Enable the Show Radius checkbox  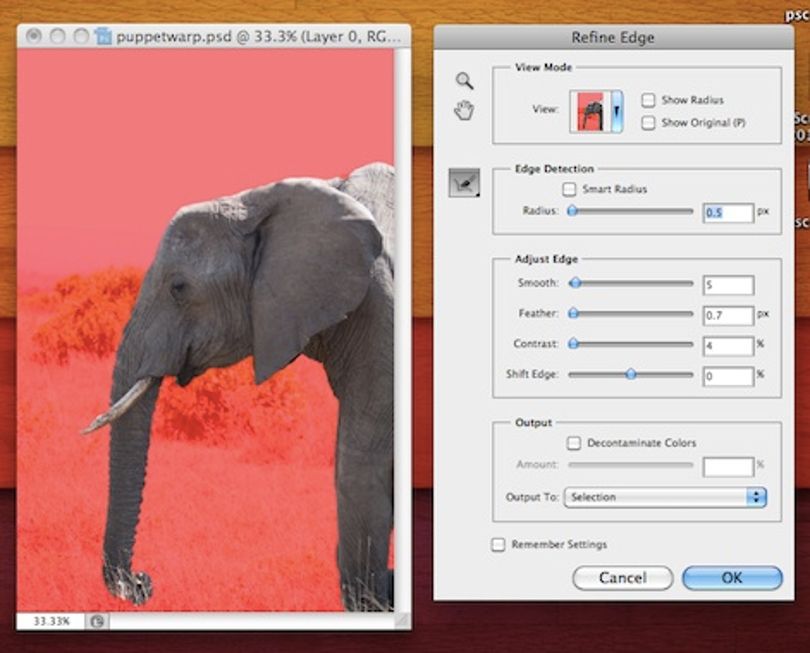pos(648,100)
